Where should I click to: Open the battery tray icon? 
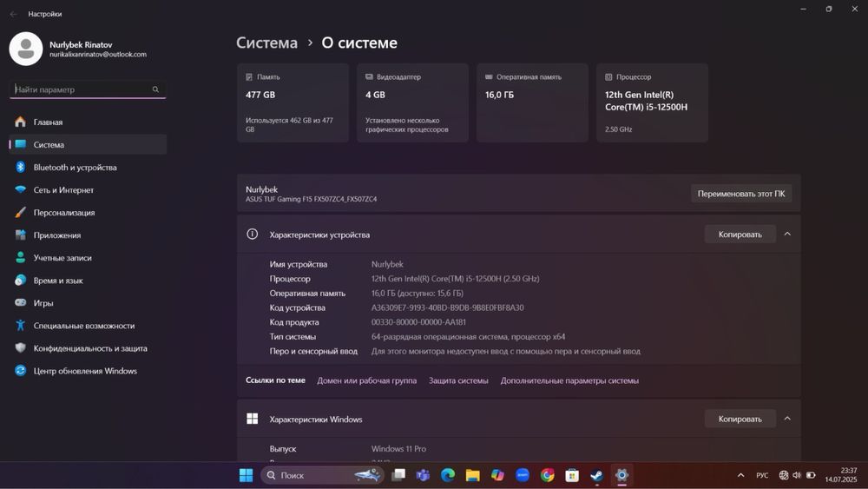[x=811, y=475]
